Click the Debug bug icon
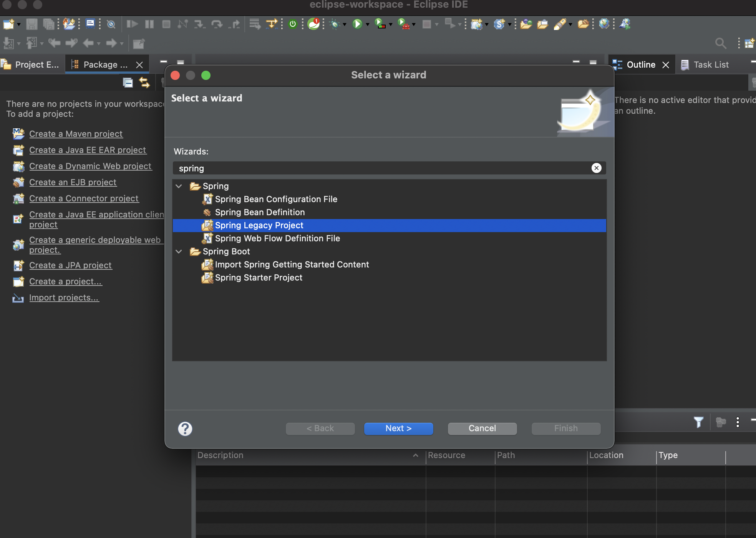756x538 pixels. tap(335, 24)
